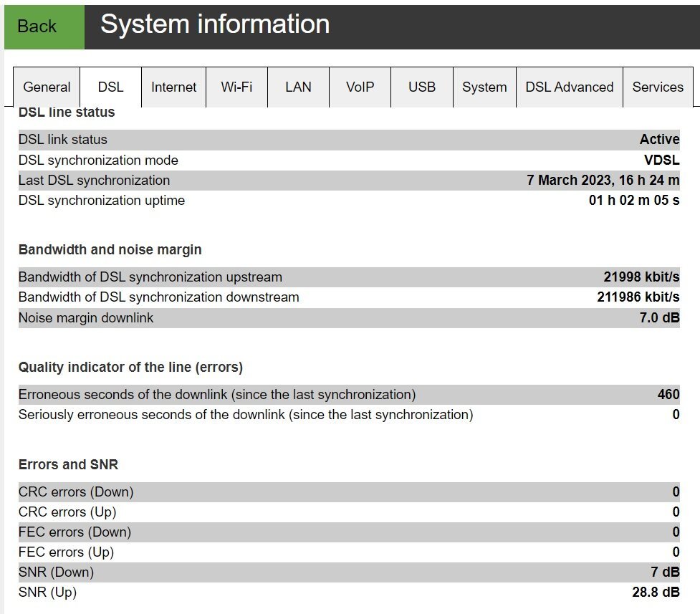Select the 7 dB SNR down value
The width and height of the screenshot is (700, 614).
665,572
